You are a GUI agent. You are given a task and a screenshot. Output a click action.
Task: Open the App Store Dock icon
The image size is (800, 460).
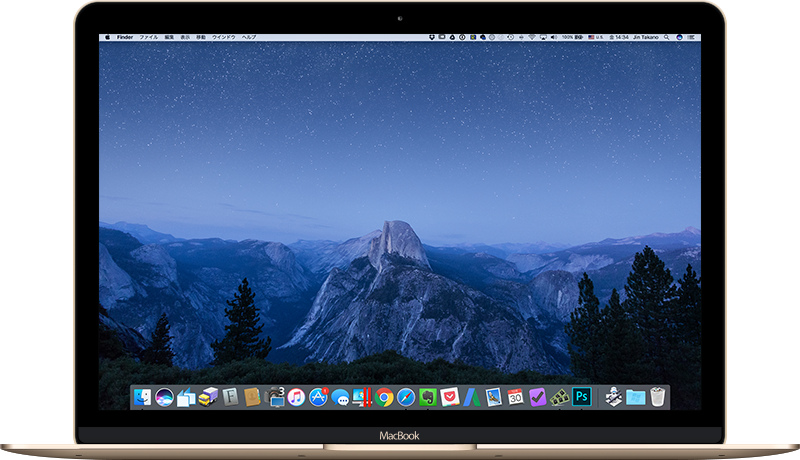click(x=318, y=397)
